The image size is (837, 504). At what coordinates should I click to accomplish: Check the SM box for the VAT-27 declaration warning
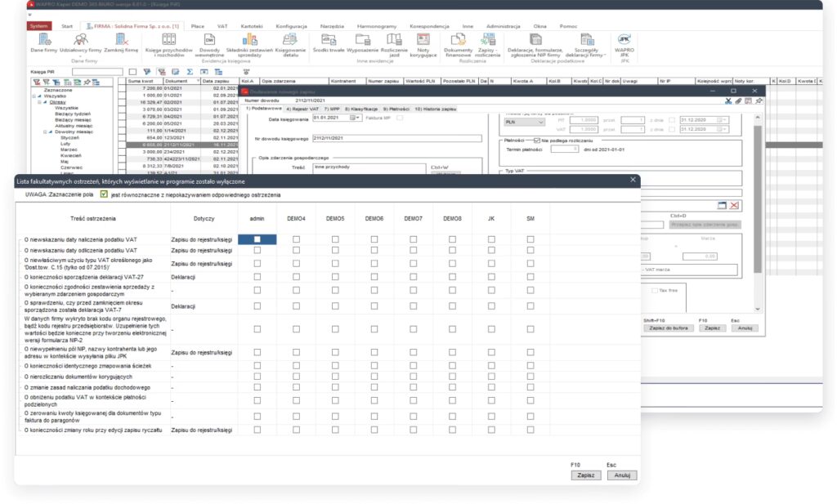click(530, 277)
